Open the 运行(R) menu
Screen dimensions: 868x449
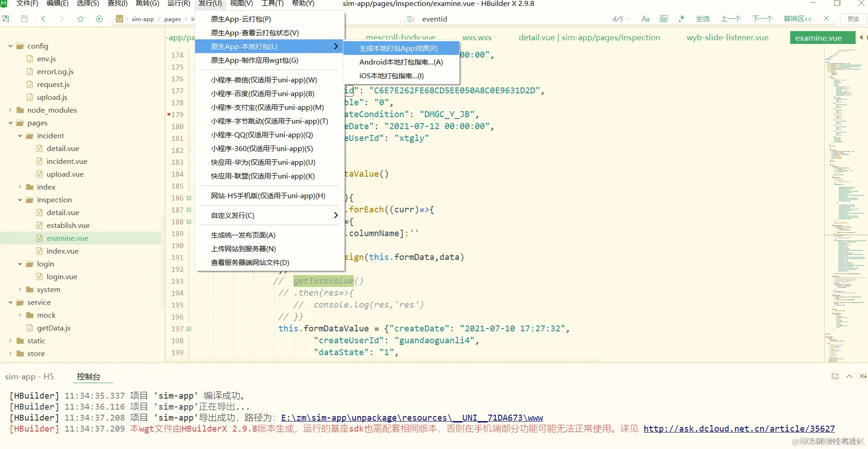(179, 3)
